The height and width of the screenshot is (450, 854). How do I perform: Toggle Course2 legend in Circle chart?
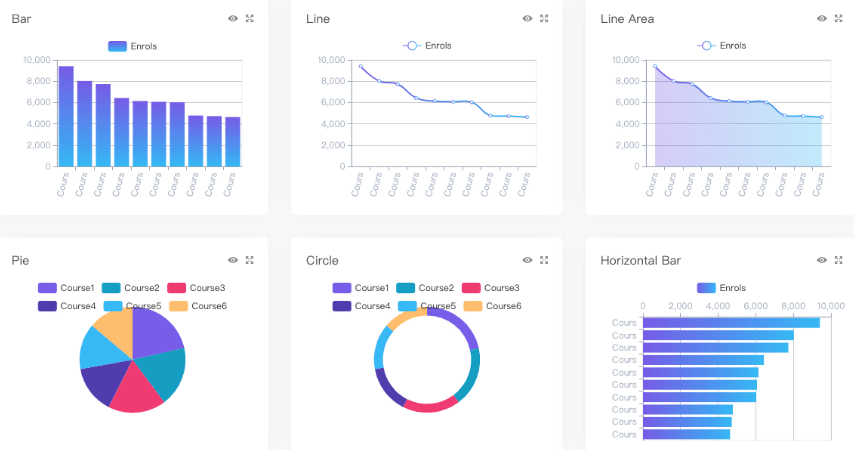click(x=425, y=288)
